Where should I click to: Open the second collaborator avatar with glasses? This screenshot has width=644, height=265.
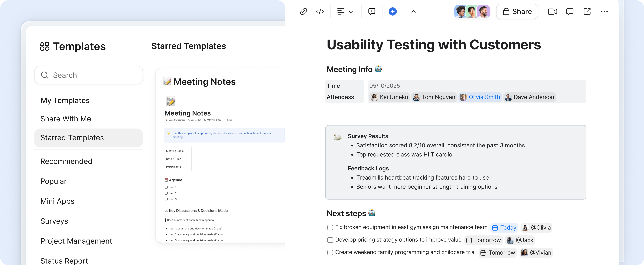[472, 11]
